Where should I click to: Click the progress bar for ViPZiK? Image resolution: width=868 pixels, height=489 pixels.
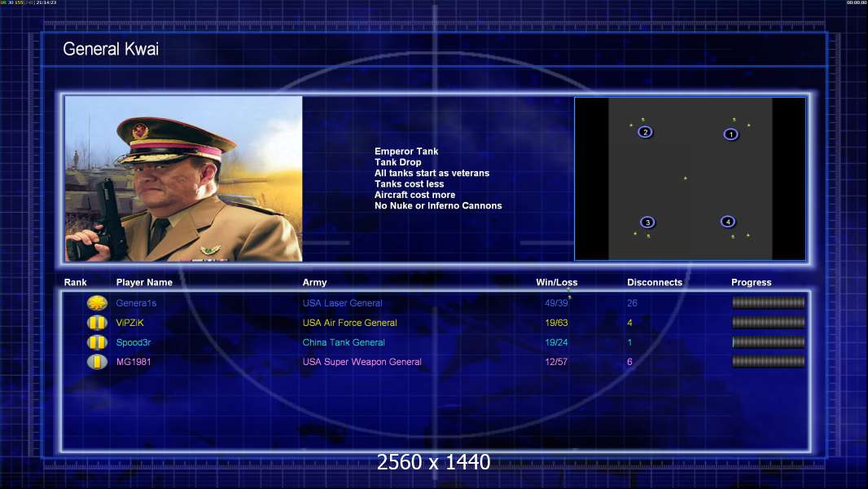click(769, 322)
